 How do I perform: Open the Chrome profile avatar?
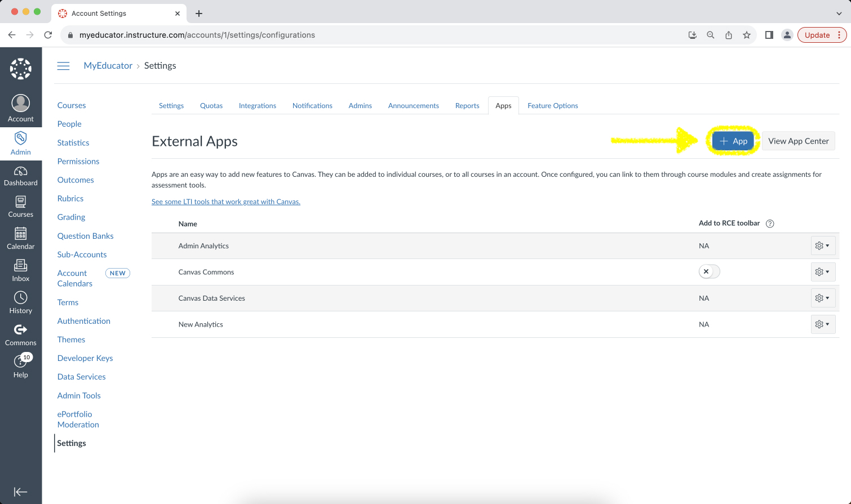click(x=787, y=35)
